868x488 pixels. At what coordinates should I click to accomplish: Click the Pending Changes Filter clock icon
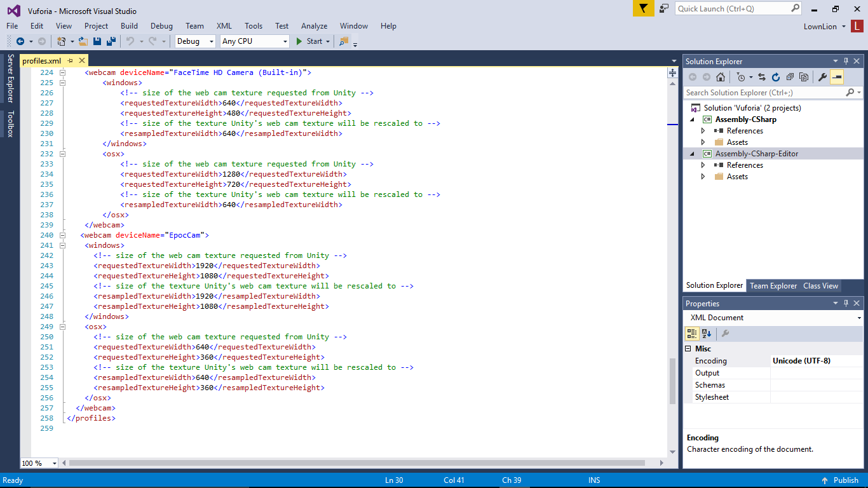pyautogui.click(x=740, y=78)
